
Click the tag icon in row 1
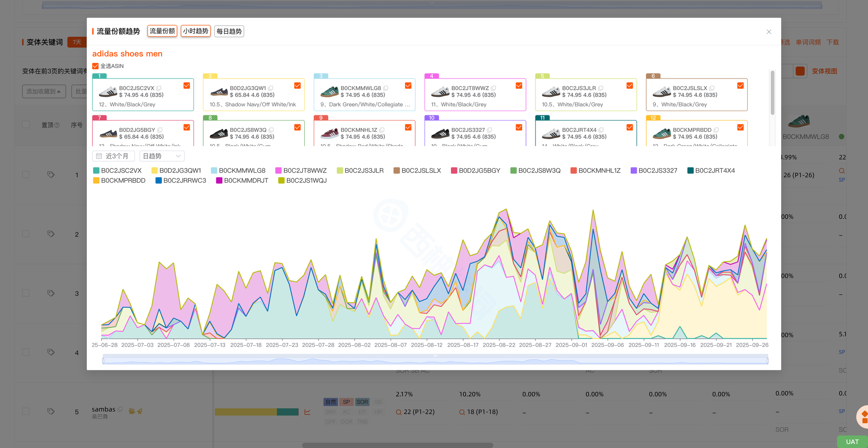(51, 175)
